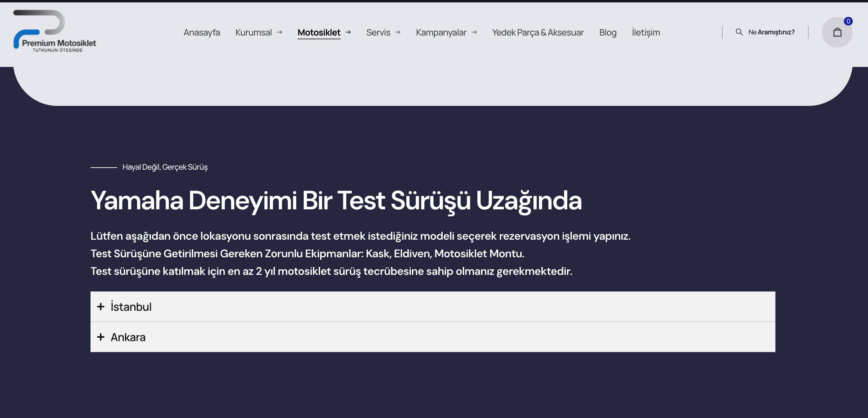This screenshot has height=418, width=868.
Task: Click the arrow next to Kurumsal
Action: pyautogui.click(x=280, y=32)
